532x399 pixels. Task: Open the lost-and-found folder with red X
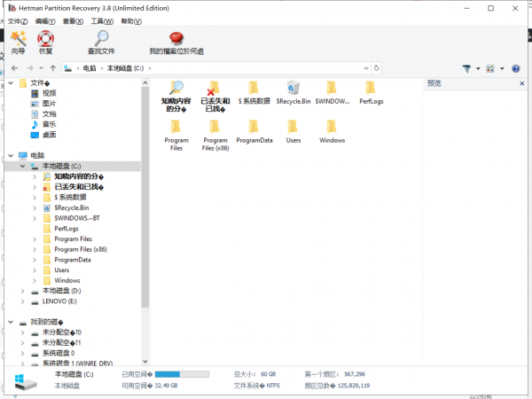tap(215, 97)
